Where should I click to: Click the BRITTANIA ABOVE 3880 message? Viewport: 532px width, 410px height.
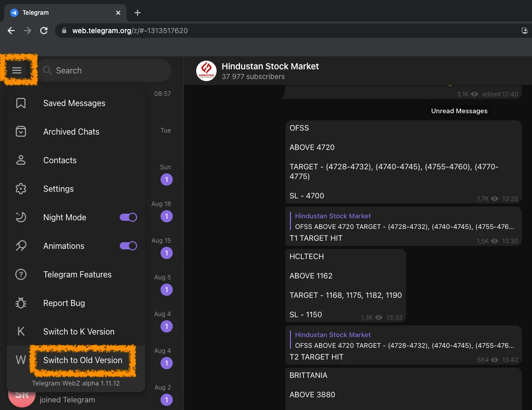click(x=404, y=389)
